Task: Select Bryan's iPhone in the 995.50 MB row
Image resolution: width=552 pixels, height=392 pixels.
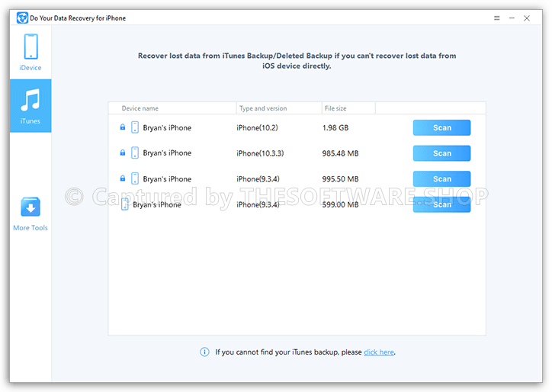Action: click(x=167, y=179)
